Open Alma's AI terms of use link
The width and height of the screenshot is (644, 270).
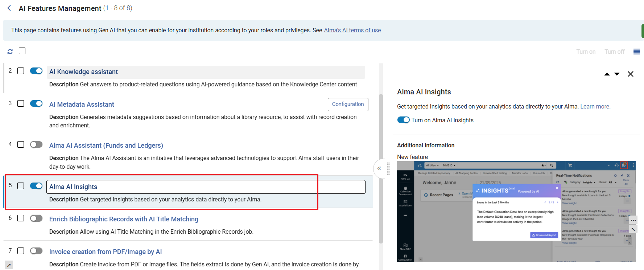pos(352,30)
